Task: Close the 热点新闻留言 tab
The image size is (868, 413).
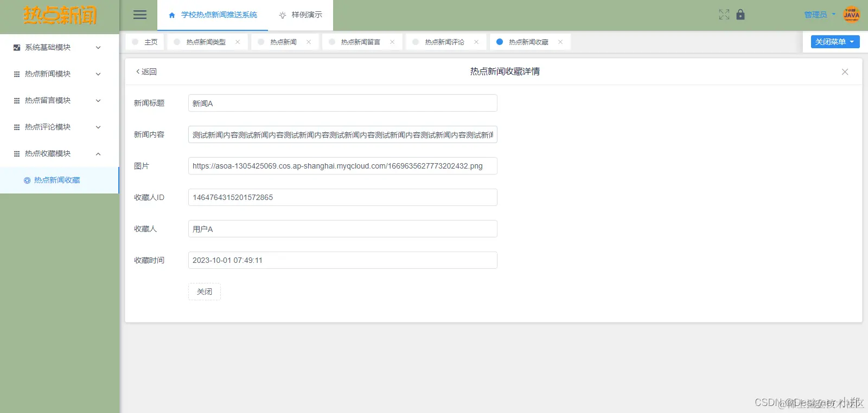Action: (392, 42)
